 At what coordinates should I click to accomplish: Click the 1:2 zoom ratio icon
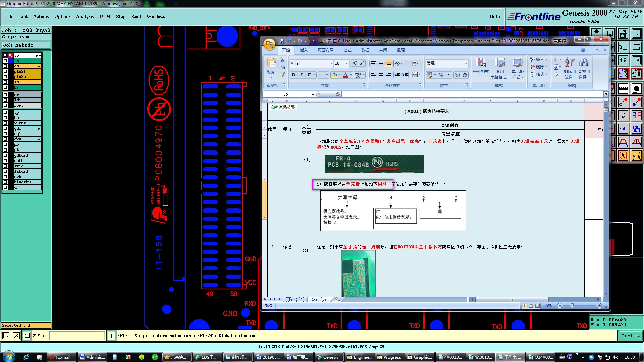pyautogui.click(x=623, y=61)
